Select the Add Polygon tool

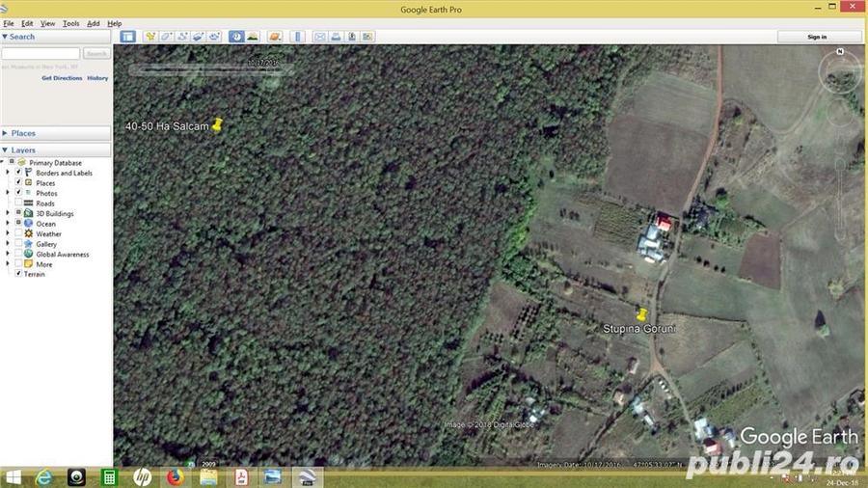[x=166, y=37]
